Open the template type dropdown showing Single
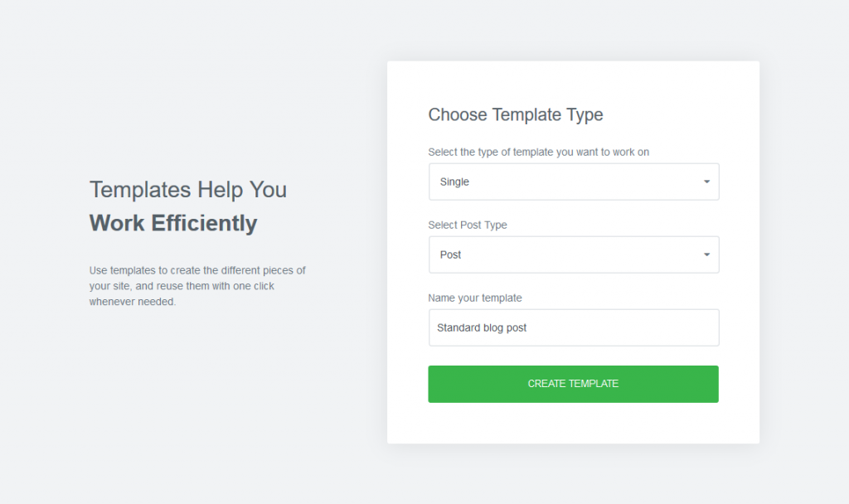Viewport: 849px width, 504px height. click(x=573, y=182)
